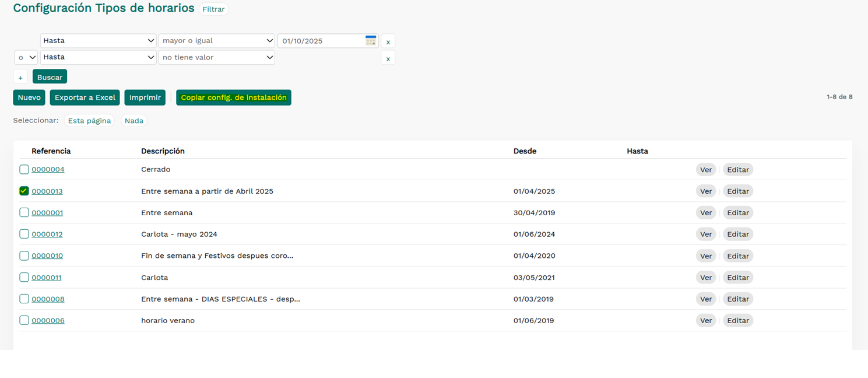Change the 'o' logical connector dropdown
This screenshot has width=868, height=378.
tap(26, 57)
